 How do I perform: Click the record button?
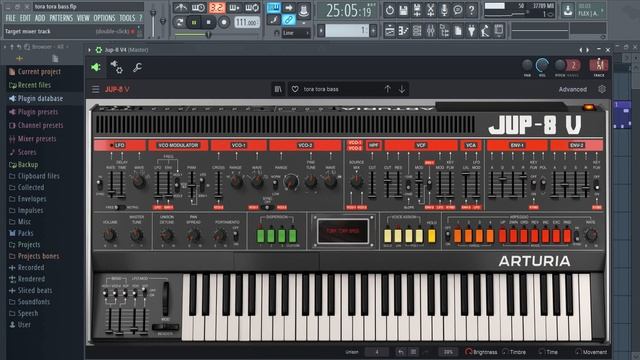224,22
